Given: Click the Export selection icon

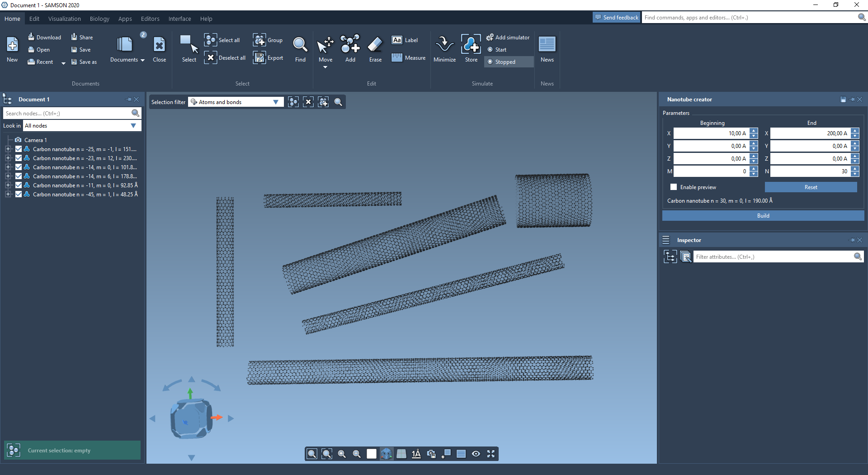Looking at the screenshot, I should coord(259,58).
